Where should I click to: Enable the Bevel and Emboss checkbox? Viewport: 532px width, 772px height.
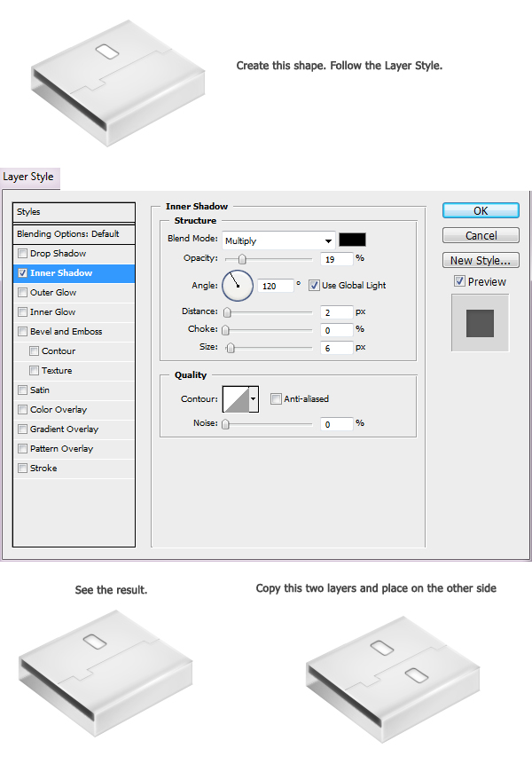pos(22,331)
